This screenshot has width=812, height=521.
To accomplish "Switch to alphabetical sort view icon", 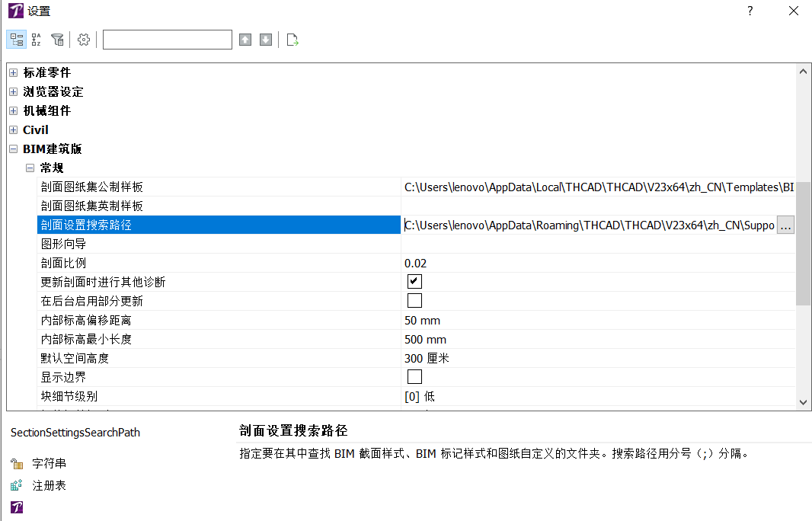I will coord(37,40).
